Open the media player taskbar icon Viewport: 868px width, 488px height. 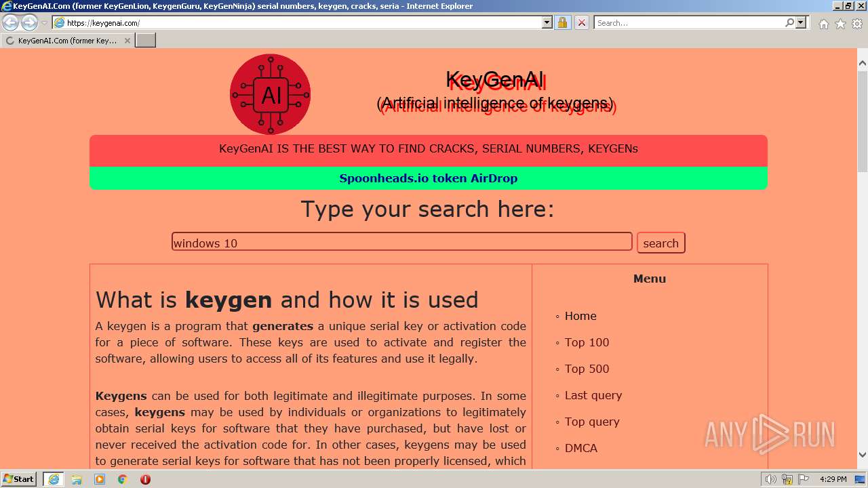[100, 479]
